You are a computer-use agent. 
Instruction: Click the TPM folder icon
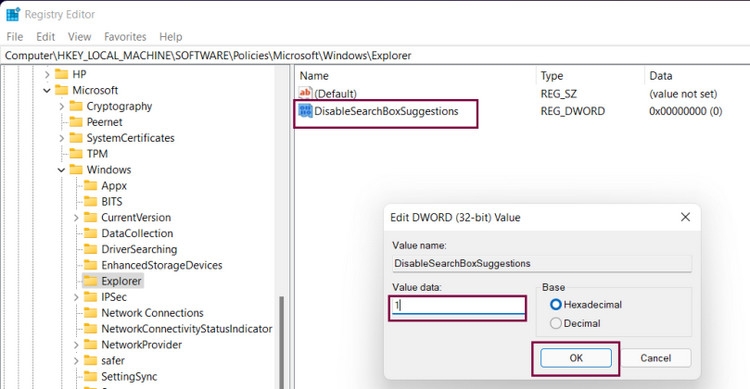point(76,154)
